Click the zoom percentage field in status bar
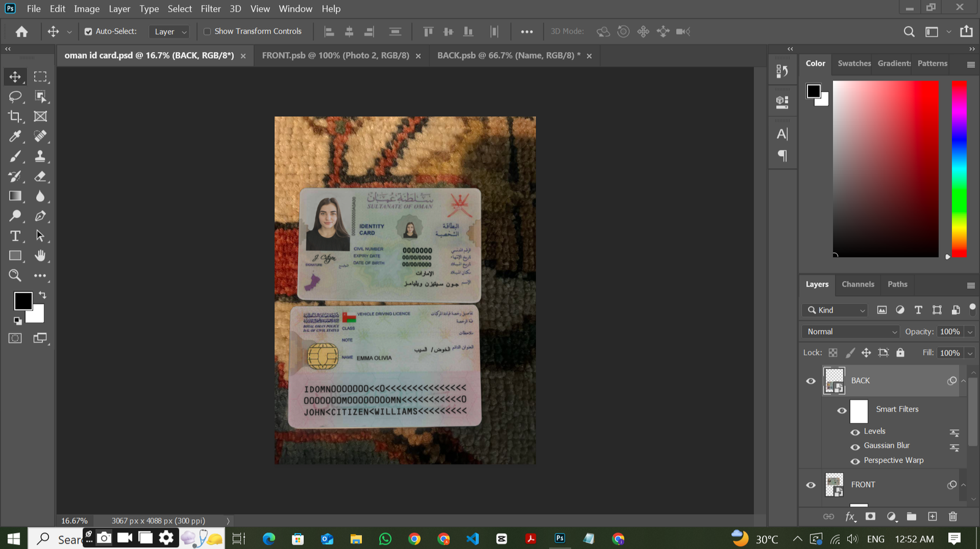 tap(74, 521)
